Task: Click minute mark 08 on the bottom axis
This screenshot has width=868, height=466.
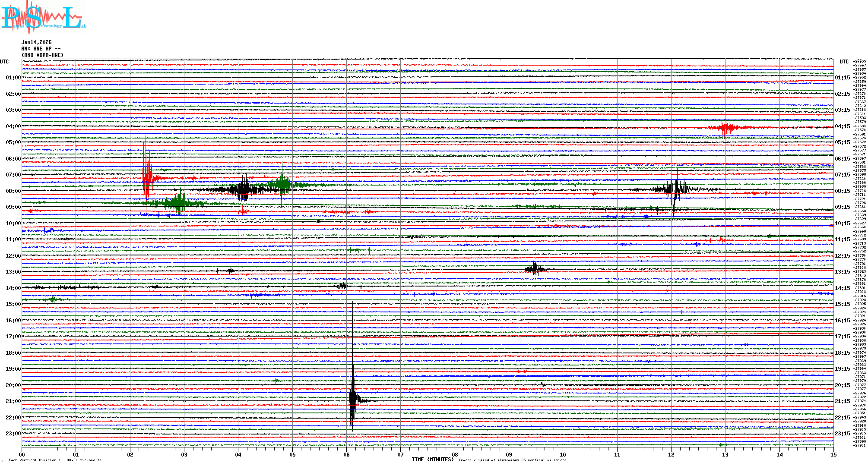Action: (x=455, y=454)
